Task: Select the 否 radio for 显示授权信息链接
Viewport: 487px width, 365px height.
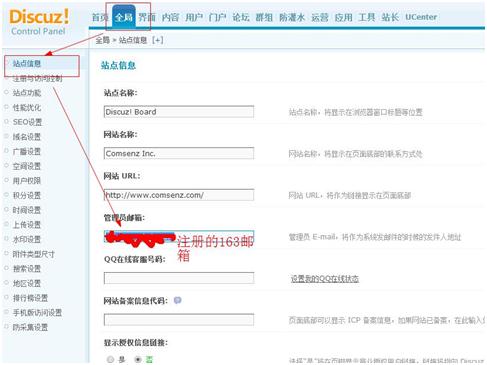Action: [137, 359]
